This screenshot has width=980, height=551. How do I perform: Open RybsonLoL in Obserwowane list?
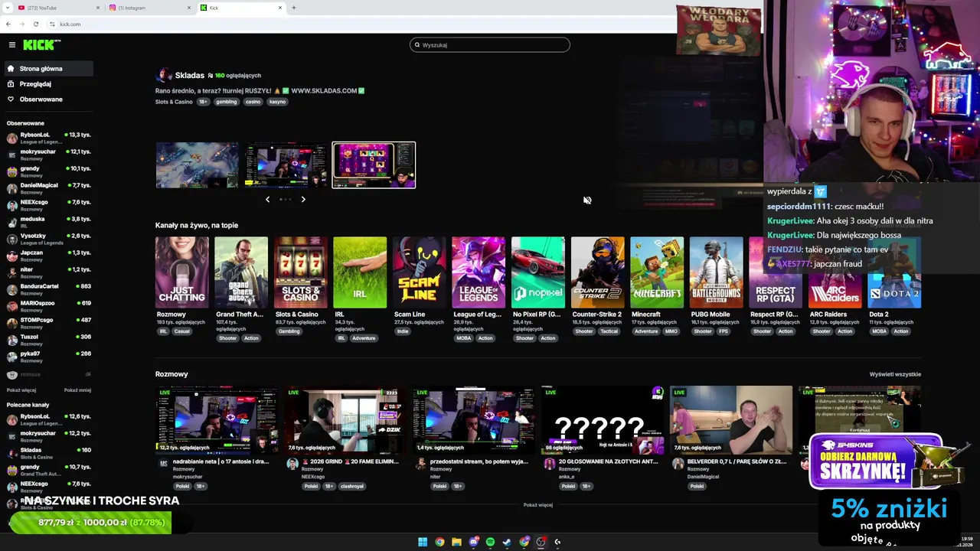[x=48, y=138]
